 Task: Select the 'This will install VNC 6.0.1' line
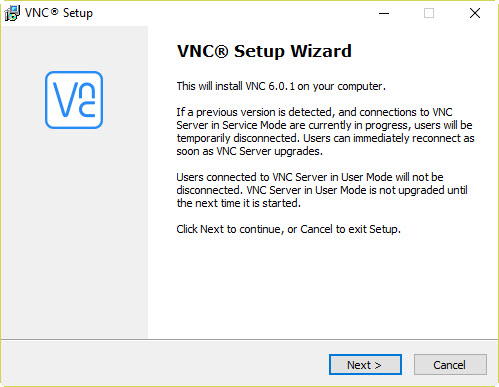281,86
